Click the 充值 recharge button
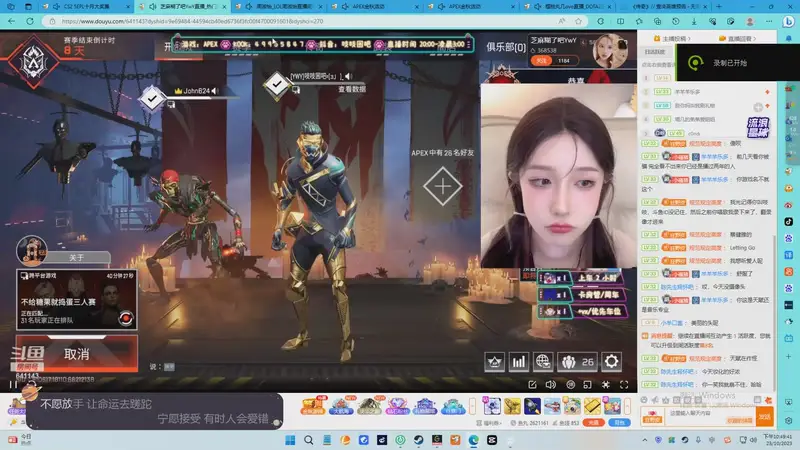Image resolution: width=800 pixels, height=450 pixels. 593,423
